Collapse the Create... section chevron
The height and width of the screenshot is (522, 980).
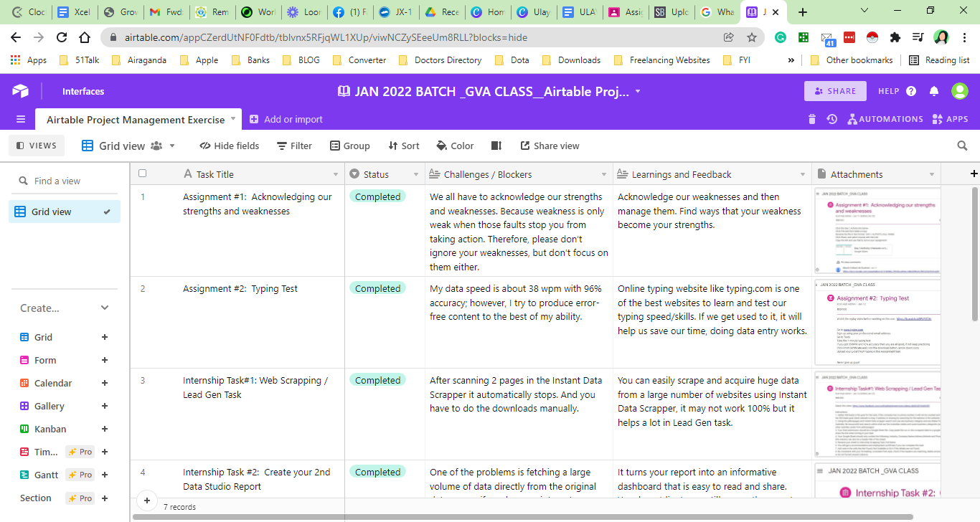click(x=105, y=308)
